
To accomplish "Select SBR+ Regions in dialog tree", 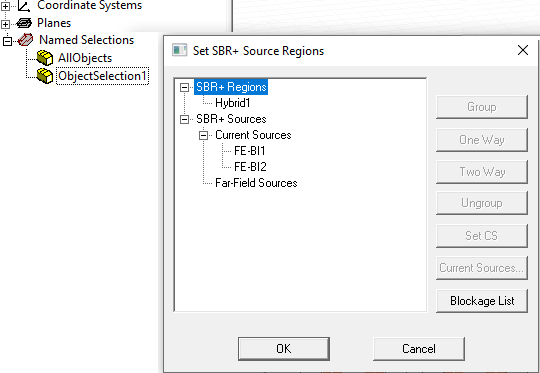I will pos(231,87).
